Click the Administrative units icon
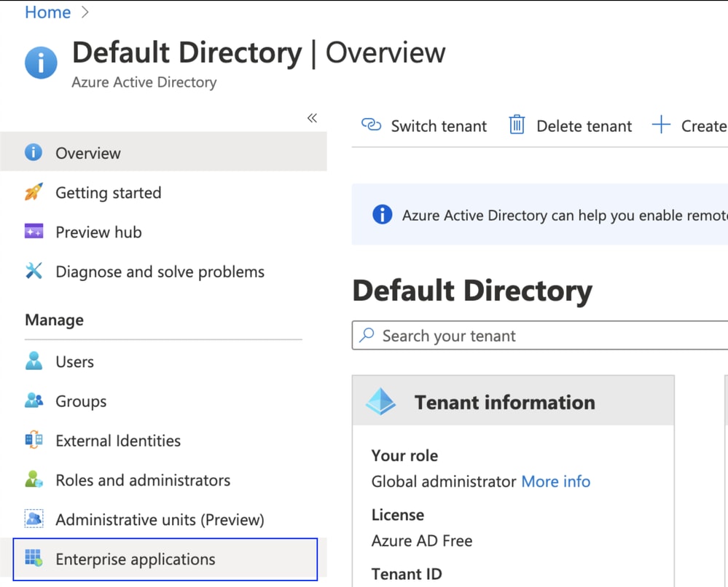The width and height of the screenshot is (728, 587). click(x=34, y=519)
